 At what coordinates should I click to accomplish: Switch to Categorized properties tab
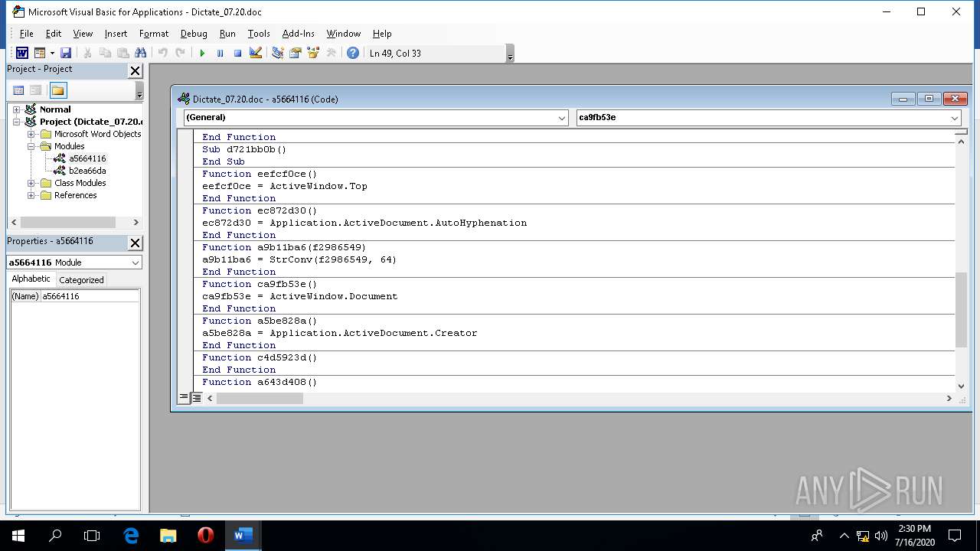click(x=81, y=280)
